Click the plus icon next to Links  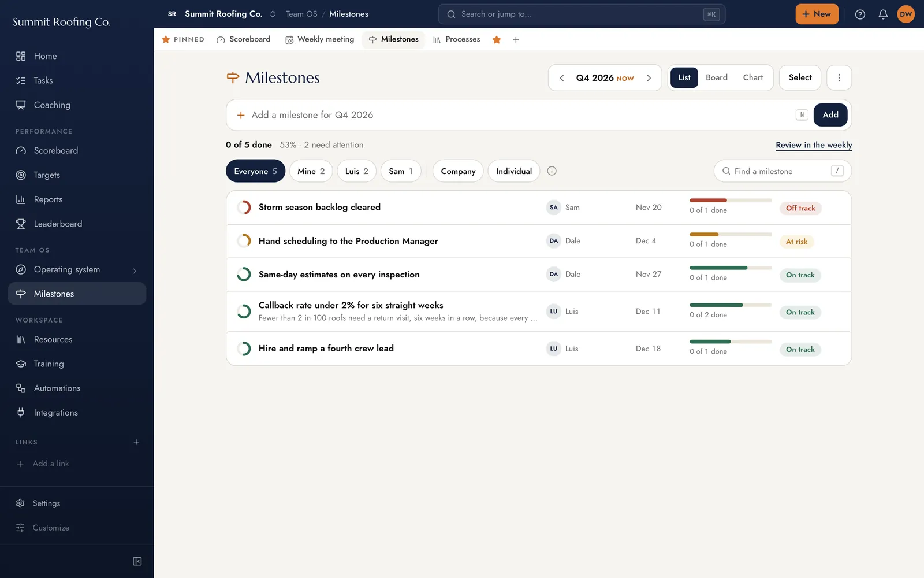click(x=136, y=442)
